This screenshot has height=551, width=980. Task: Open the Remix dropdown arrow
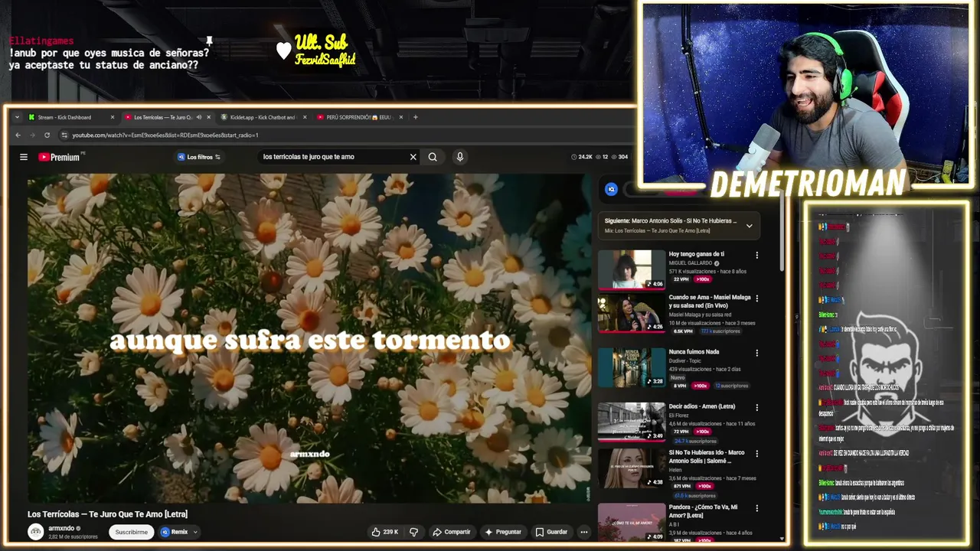click(x=195, y=532)
